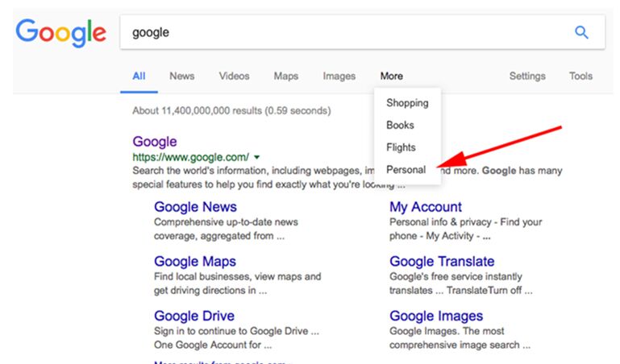Click the text 'Google Images. The most'
The image size is (620, 364).
(447, 331)
